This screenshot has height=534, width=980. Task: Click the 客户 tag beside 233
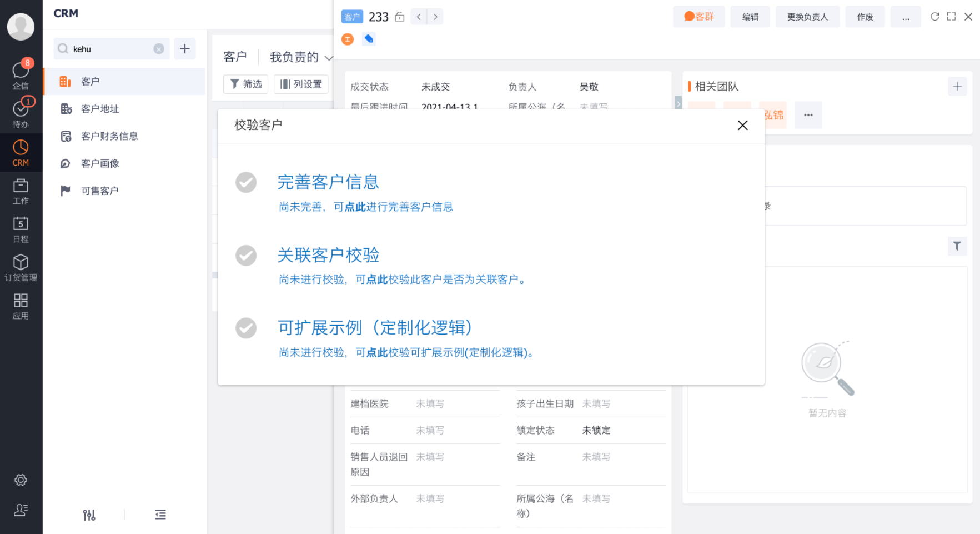click(x=352, y=17)
